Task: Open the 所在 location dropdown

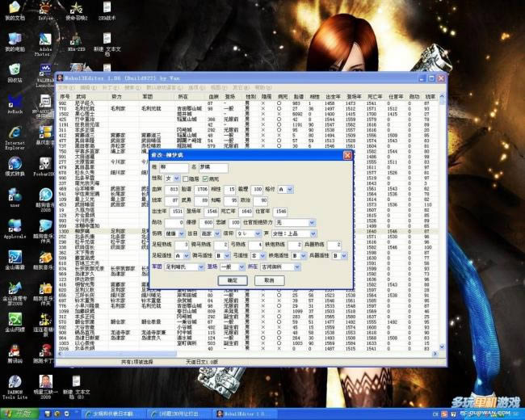Action: (x=280, y=267)
